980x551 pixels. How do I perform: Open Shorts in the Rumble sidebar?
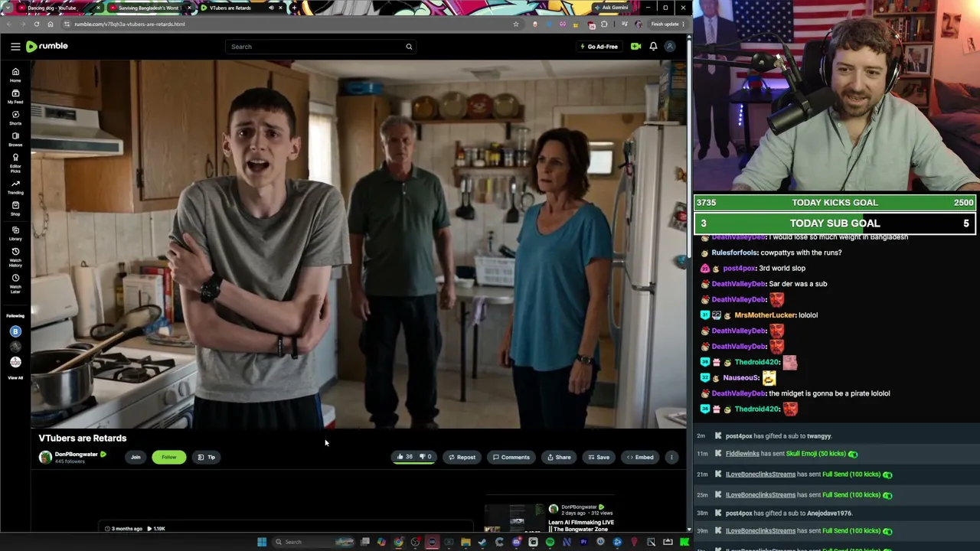[x=15, y=117]
